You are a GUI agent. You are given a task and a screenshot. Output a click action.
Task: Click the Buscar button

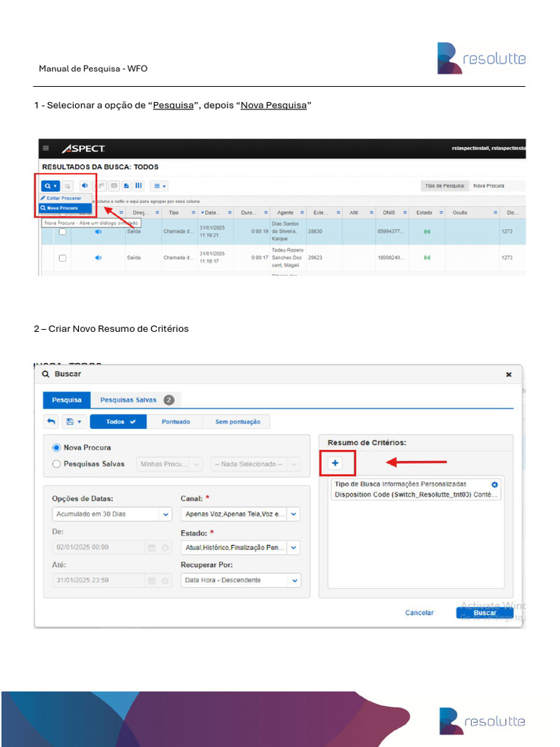(485, 613)
